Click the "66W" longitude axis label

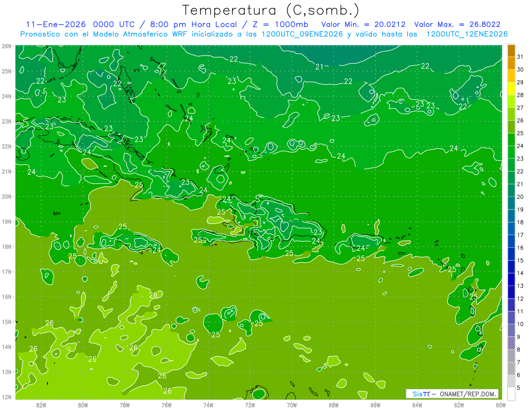click(x=375, y=405)
